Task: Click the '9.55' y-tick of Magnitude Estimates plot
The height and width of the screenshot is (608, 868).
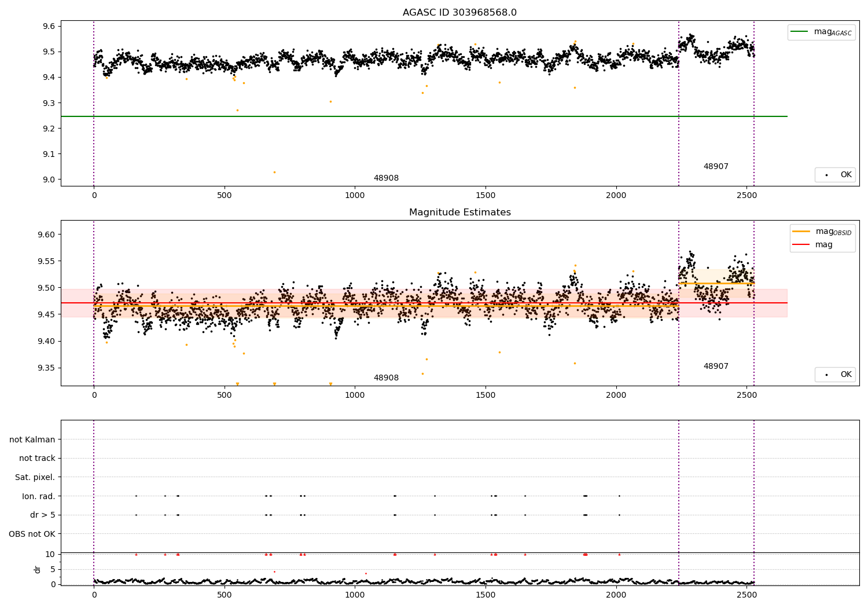Action: coord(46,261)
